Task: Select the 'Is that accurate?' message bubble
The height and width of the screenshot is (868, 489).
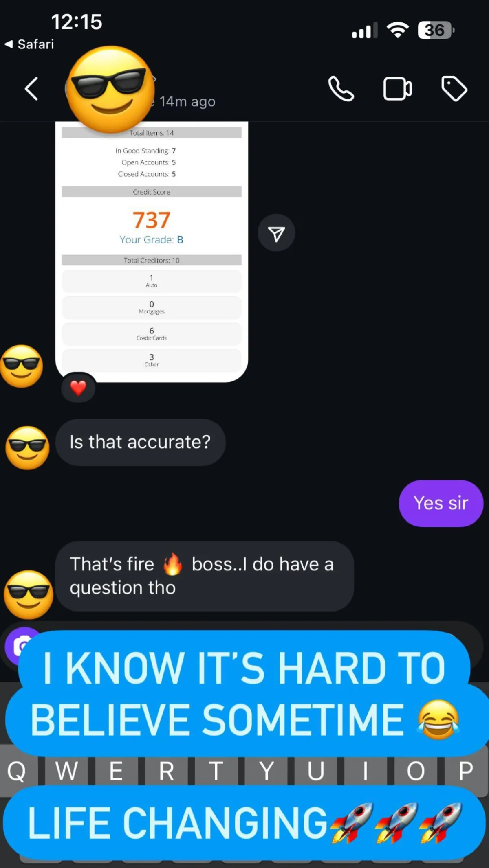Action: click(140, 443)
